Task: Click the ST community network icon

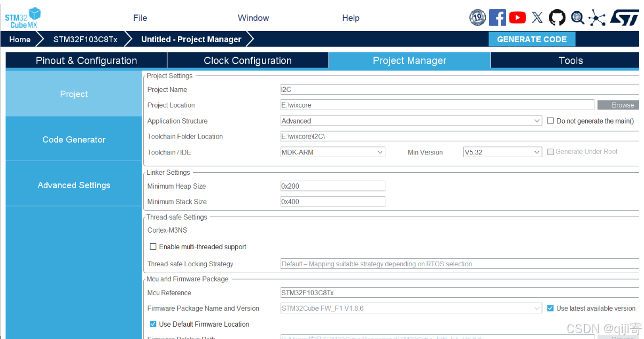Action: pyautogui.click(x=596, y=18)
